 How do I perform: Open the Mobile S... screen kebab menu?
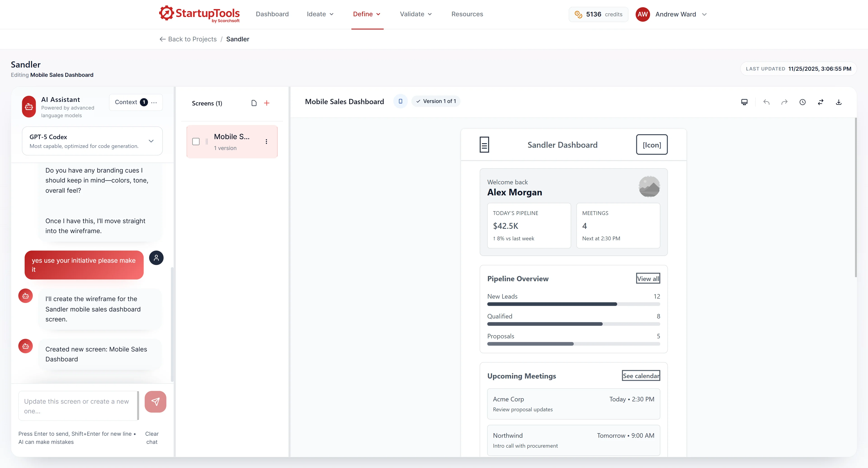(266, 142)
